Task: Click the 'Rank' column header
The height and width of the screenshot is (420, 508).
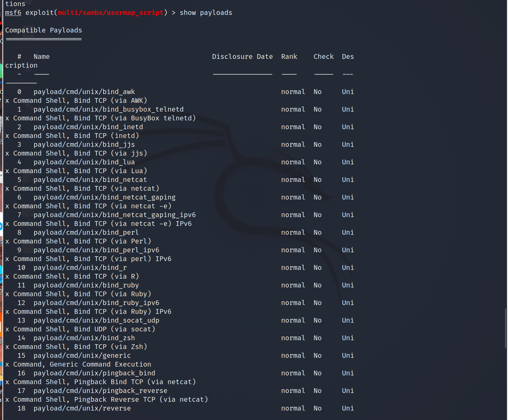Action: 289,56
